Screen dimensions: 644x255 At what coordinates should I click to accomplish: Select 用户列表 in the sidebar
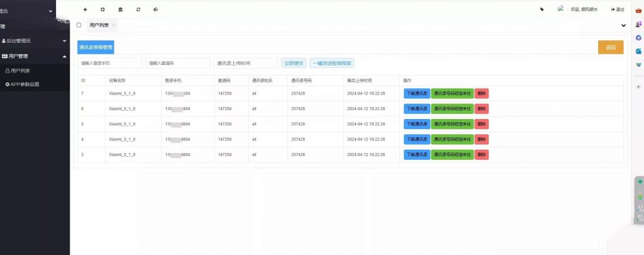(21, 71)
